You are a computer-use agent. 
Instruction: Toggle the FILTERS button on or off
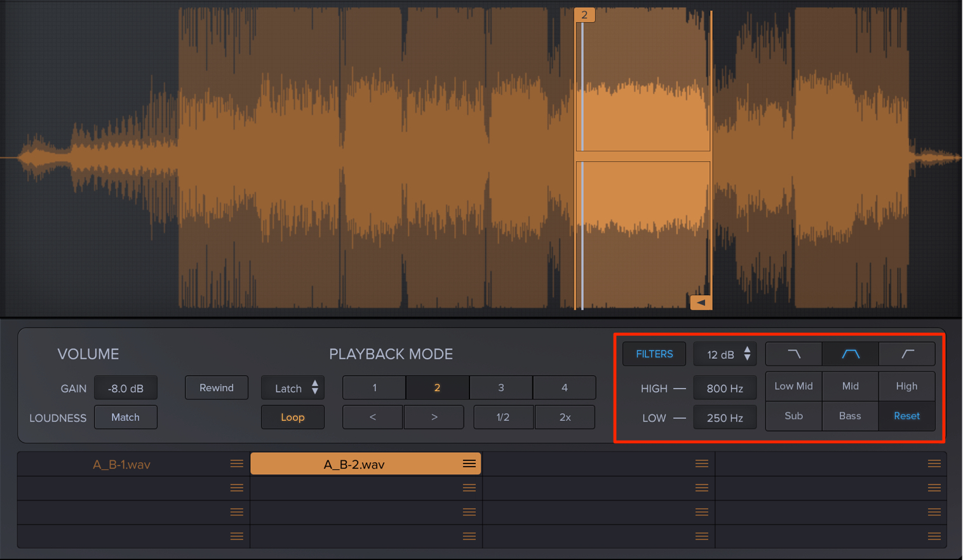point(654,354)
